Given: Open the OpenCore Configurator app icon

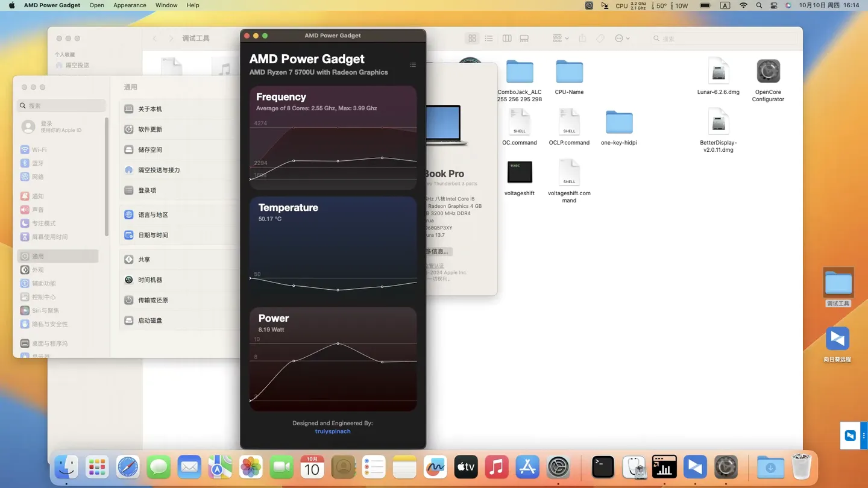Looking at the screenshot, I should (x=768, y=72).
